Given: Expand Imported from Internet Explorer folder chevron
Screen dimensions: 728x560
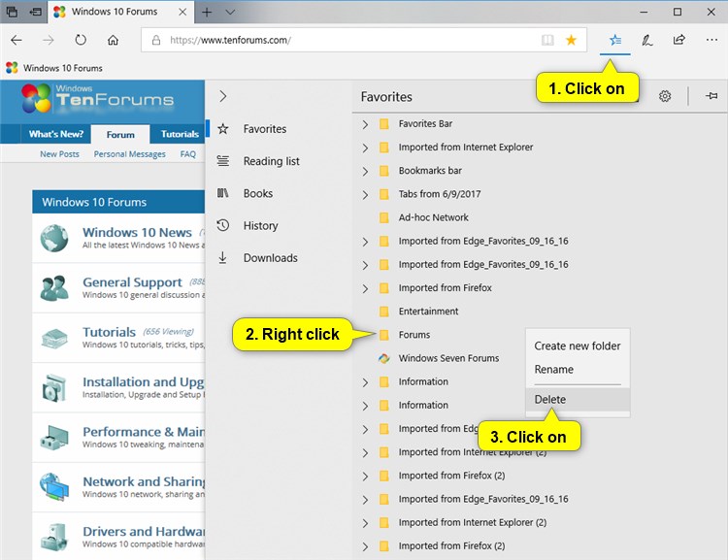Looking at the screenshot, I should click(x=365, y=148).
